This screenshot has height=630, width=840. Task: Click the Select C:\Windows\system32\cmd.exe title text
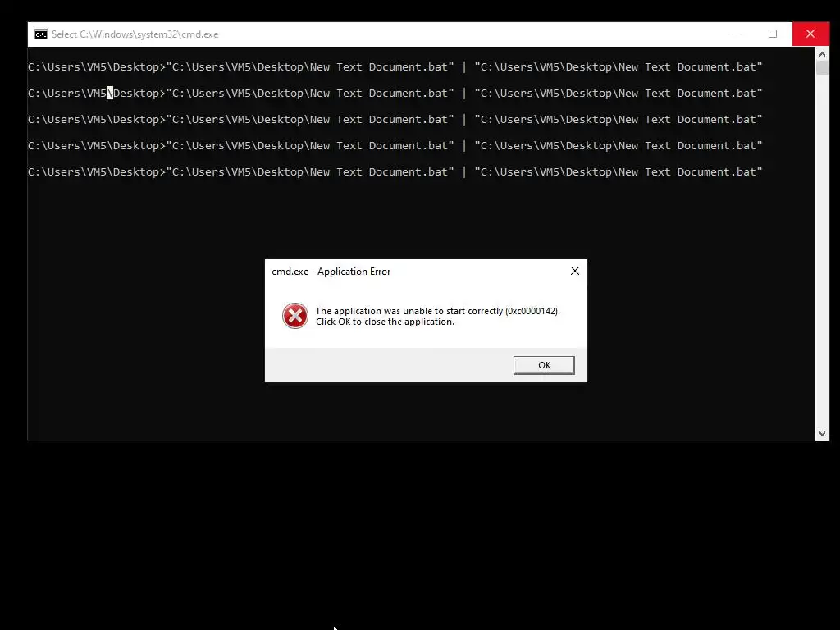pos(135,34)
